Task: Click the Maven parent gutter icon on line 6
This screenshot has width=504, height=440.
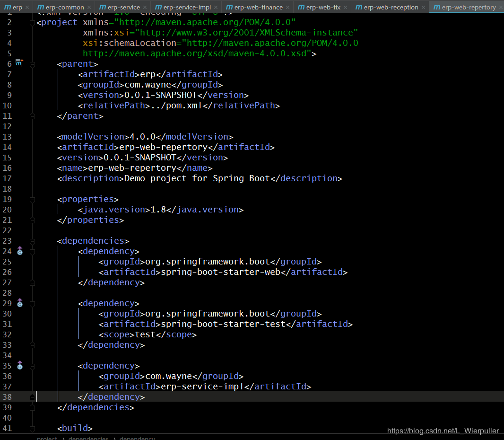Action: (19, 63)
